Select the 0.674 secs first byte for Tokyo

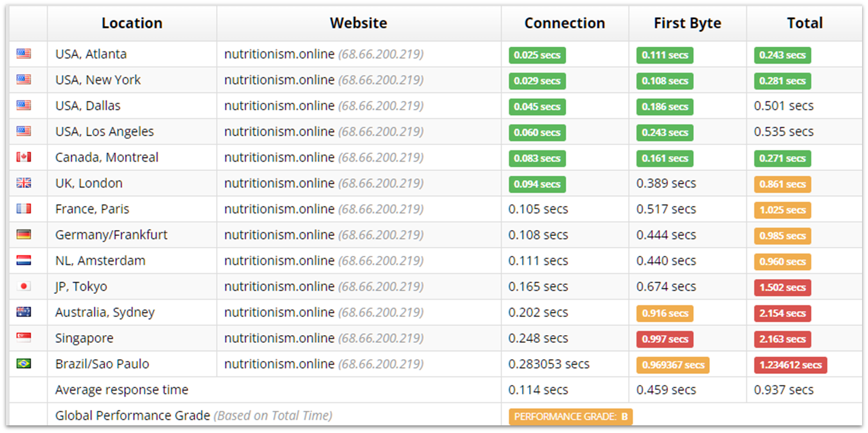(666, 287)
